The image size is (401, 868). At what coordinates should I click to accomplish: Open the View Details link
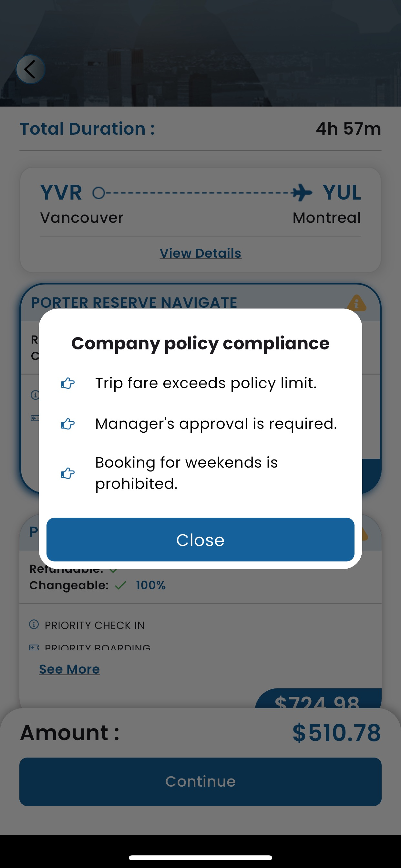(x=200, y=253)
